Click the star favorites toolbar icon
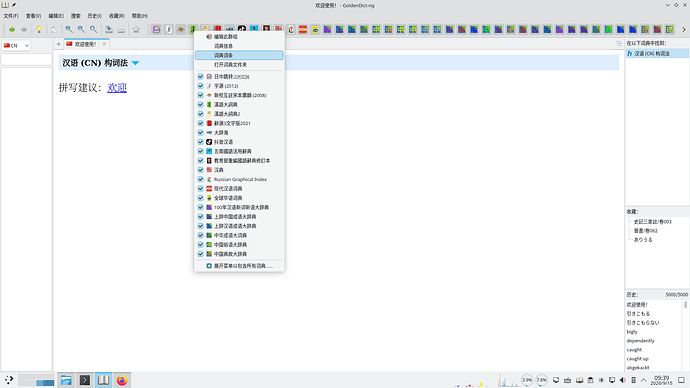Viewport: 690px width, 388px height. point(136,29)
